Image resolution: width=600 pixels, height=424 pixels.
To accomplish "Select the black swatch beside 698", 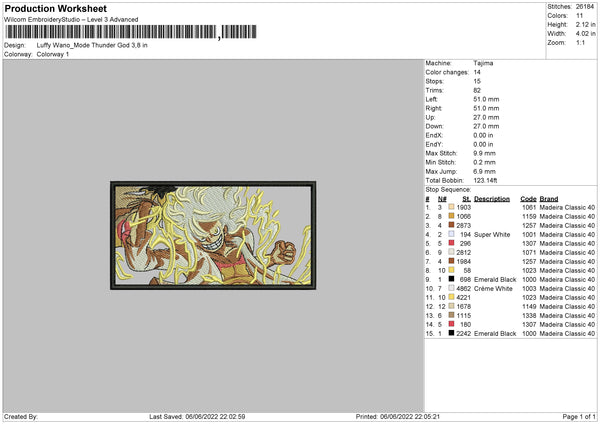I will pyautogui.click(x=451, y=279).
